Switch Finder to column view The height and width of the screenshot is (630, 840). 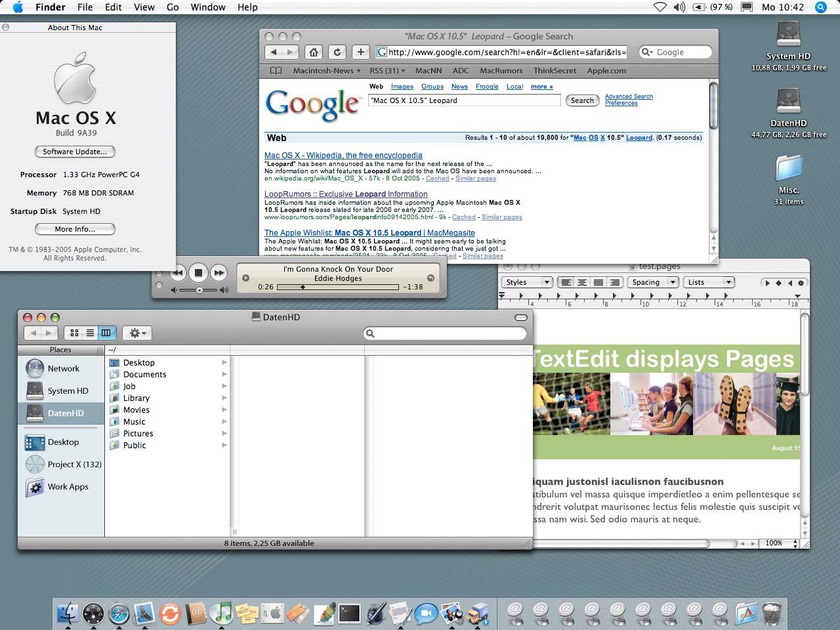tap(106, 333)
